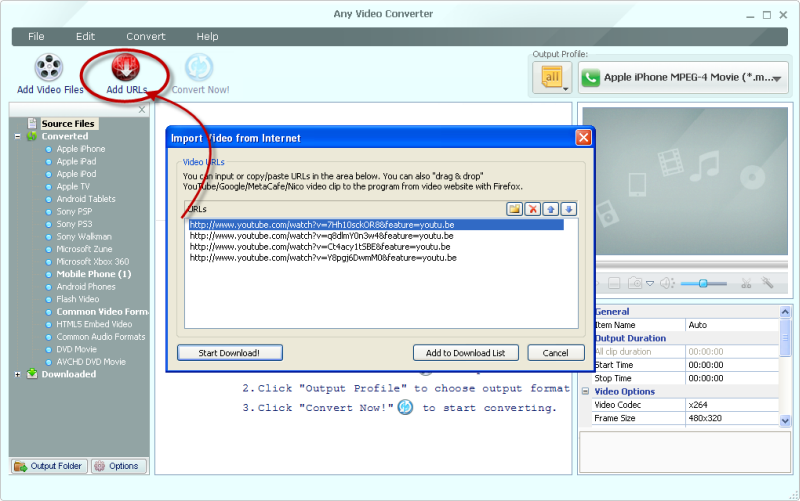Screen dimensions: 800x501
Task: Open the Help menu
Action: [207, 36]
